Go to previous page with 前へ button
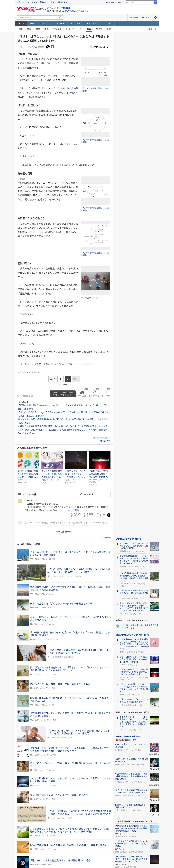The image size is (174, 868). click(52, 379)
